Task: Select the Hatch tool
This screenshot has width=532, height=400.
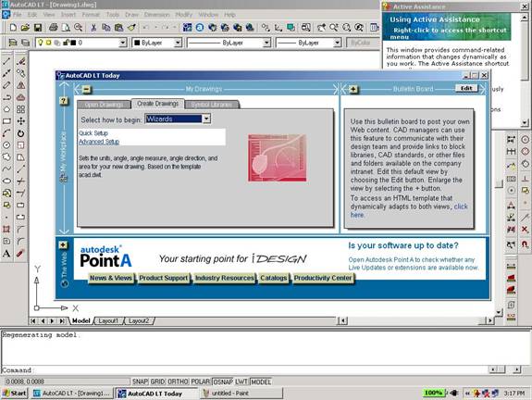Action: click(6, 229)
